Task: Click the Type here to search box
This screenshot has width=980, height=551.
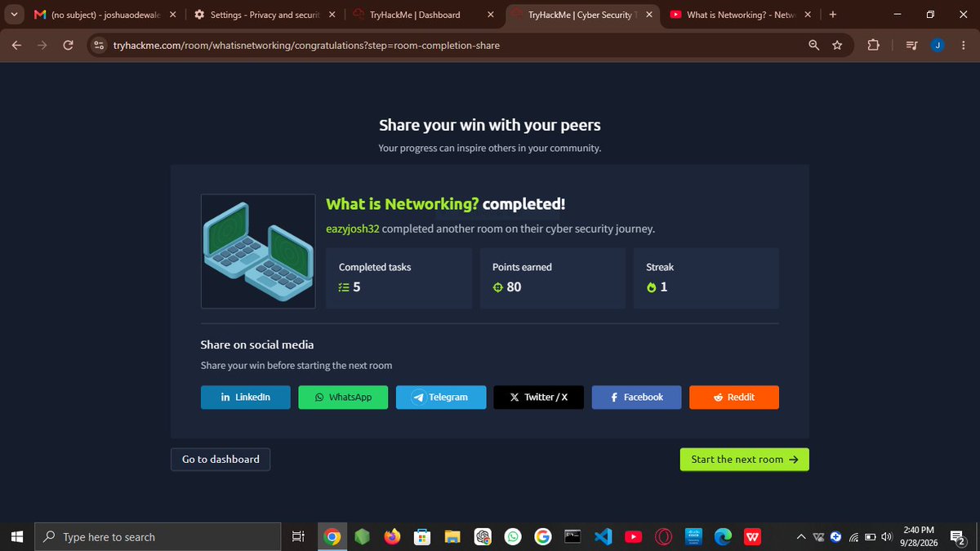Action: click(x=158, y=537)
